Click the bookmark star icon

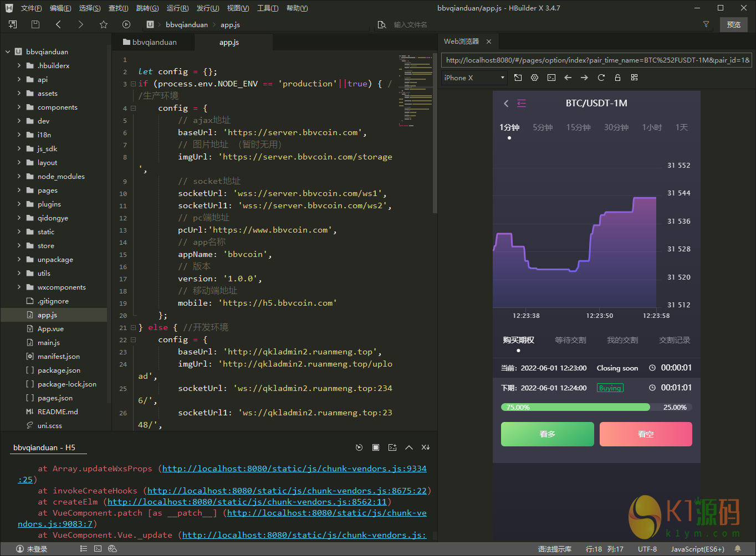click(x=104, y=24)
